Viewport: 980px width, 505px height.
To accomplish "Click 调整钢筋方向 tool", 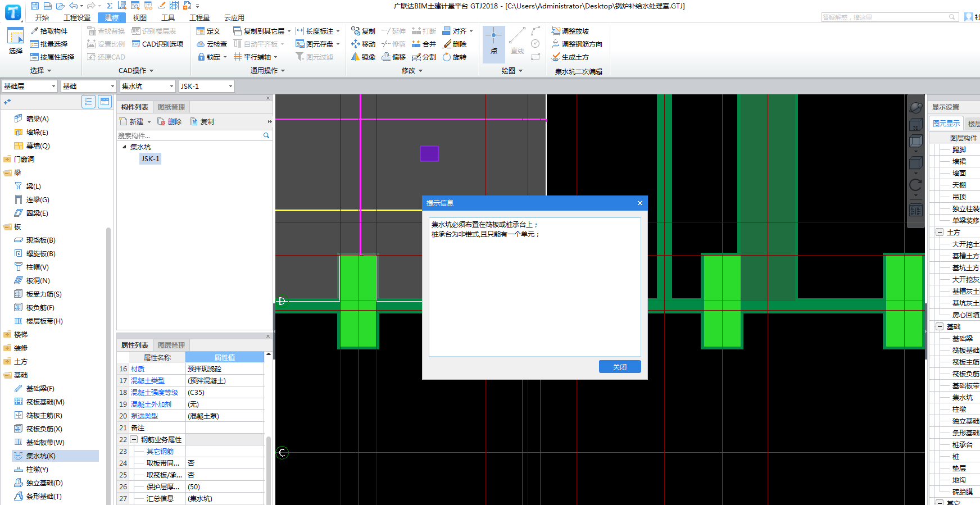I will (577, 44).
